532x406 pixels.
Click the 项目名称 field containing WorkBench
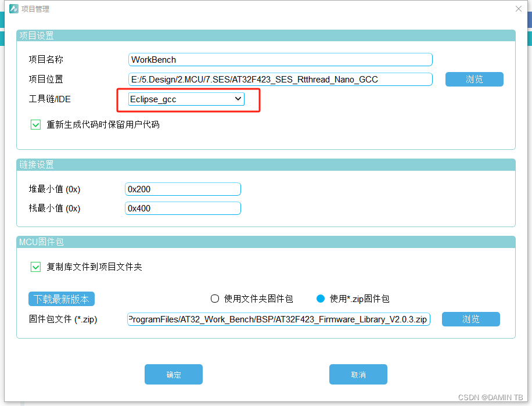[x=281, y=60]
